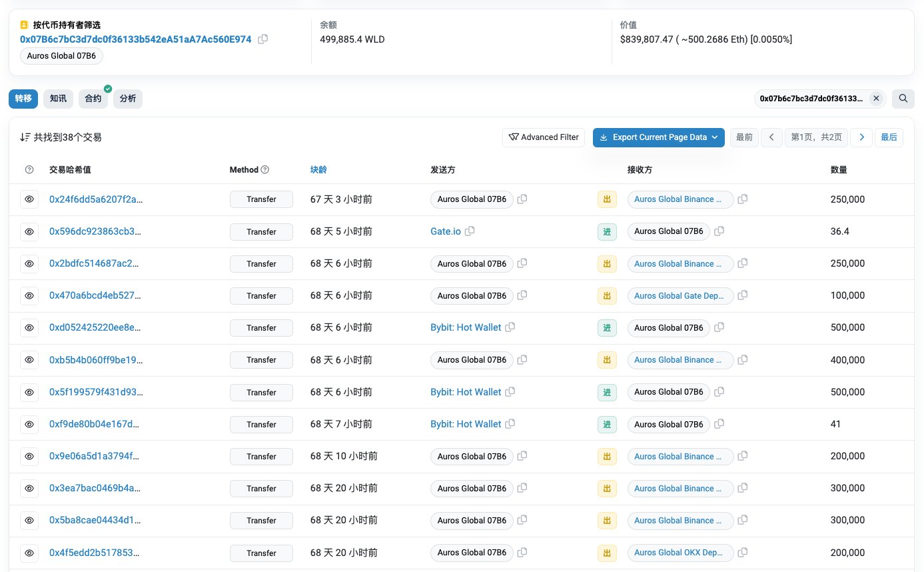Go to the next page with right chevron
This screenshot has height=572, width=924.
click(x=861, y=137)
